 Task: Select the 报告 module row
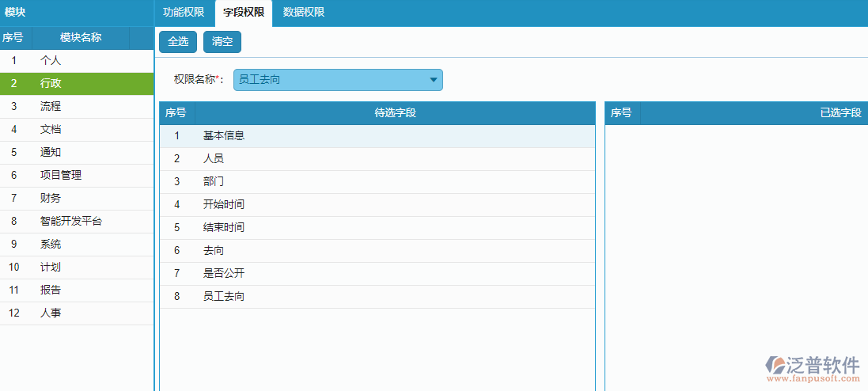77,290
